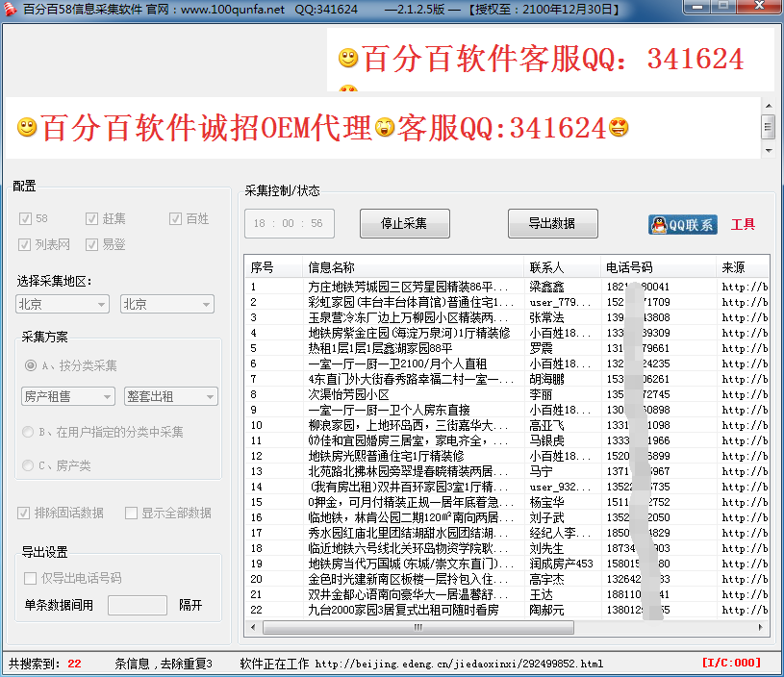Click contact name 润成房产453

561,564
